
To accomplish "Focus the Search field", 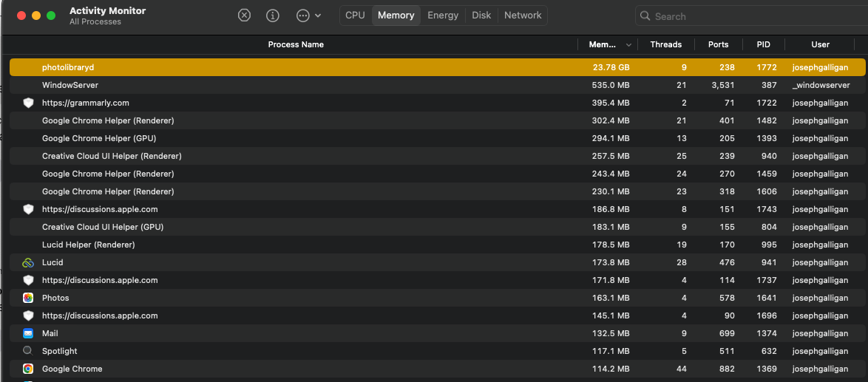I will [x=752, y=16].
